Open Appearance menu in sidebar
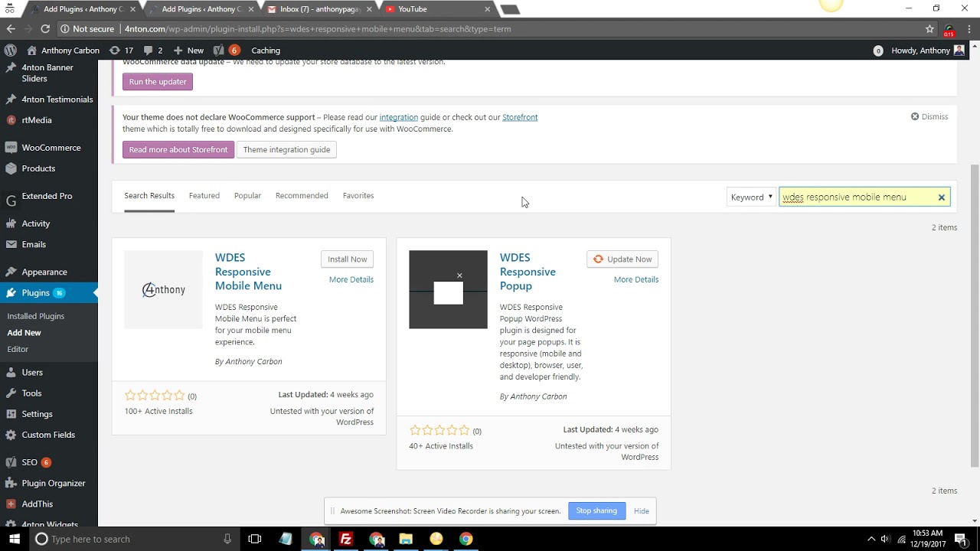Screen dimensions: 980x551 point(49,272)
